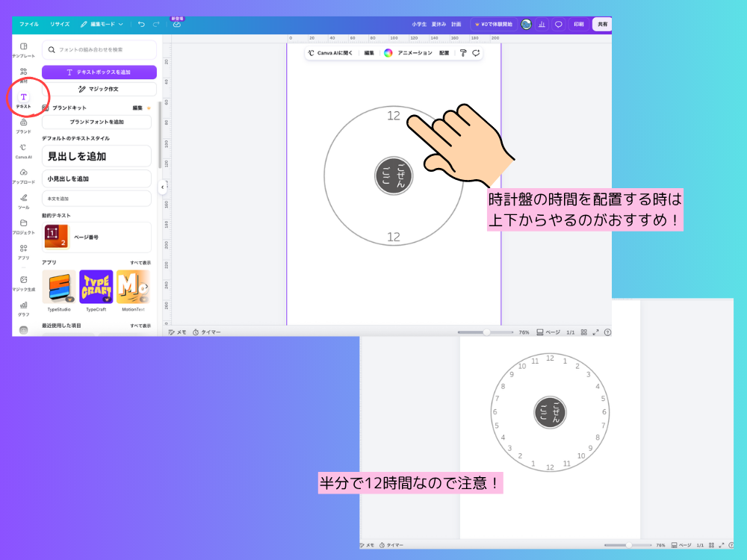747x560 pixels.
Task: Open the テンプレート (Templates) sidebar icon
Action: tap(23, 50)
